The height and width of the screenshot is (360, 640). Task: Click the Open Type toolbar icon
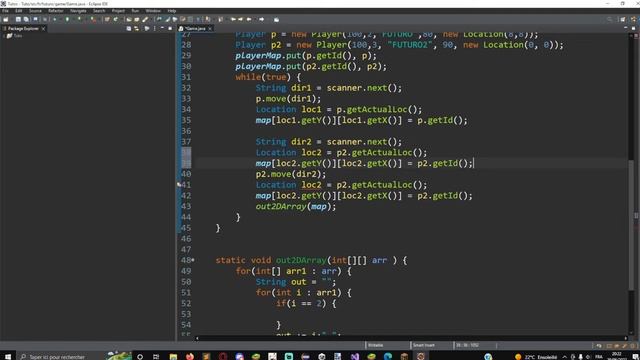point(129,19)
